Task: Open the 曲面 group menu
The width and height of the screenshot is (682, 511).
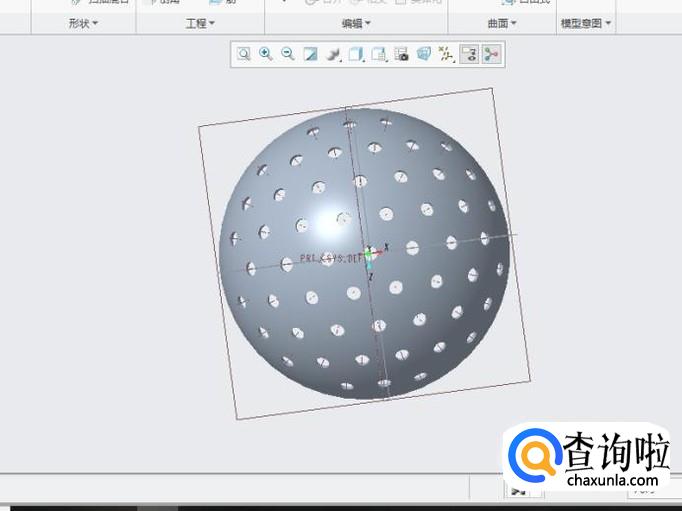Action: (x=501, y=23)
